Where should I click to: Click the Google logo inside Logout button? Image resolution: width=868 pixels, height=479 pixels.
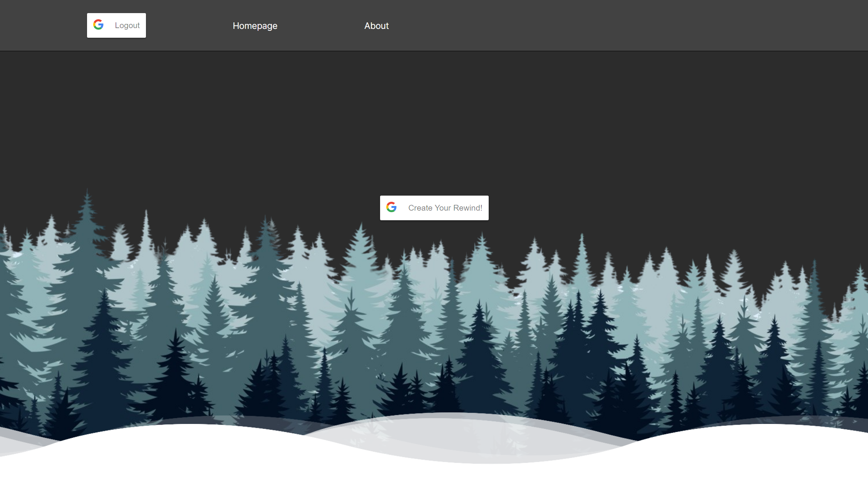pos(99,25)
